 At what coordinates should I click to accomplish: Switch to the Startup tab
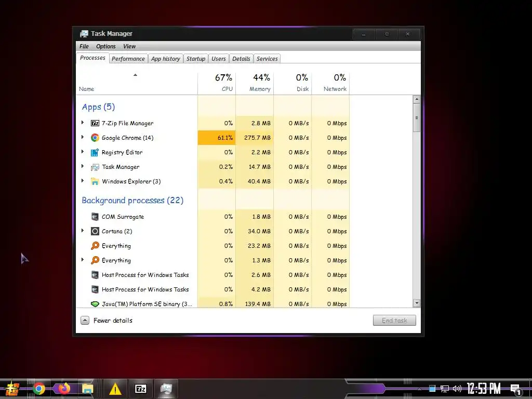(196, 59)
